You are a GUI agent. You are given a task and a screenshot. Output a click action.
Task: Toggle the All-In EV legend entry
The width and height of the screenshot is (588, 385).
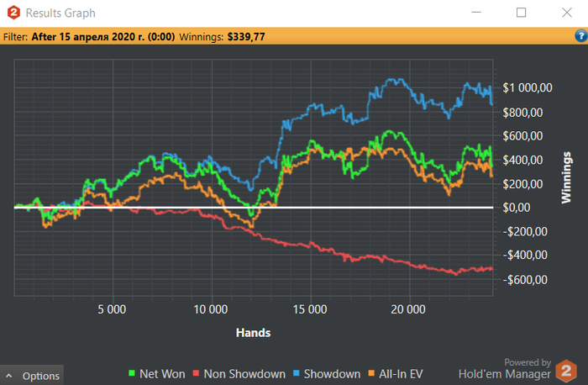(396, 374)
